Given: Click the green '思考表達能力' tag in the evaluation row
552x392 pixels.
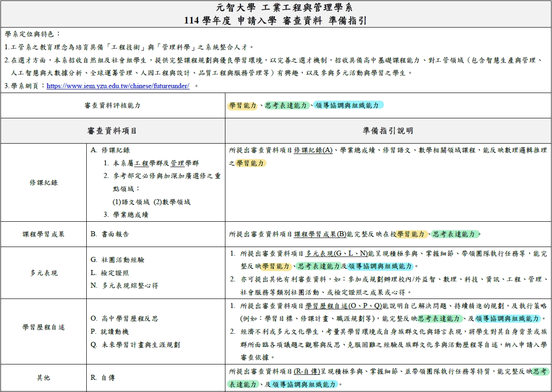Looking at the screenshot, I should click(287, 106).
